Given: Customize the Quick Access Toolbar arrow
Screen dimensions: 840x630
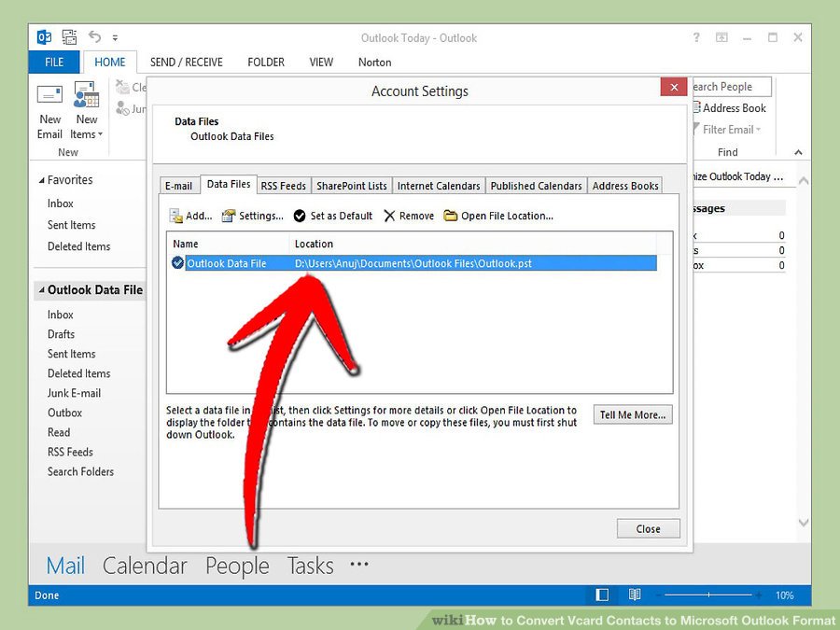Looking at the screenshot, I should [x=116, y=38].
